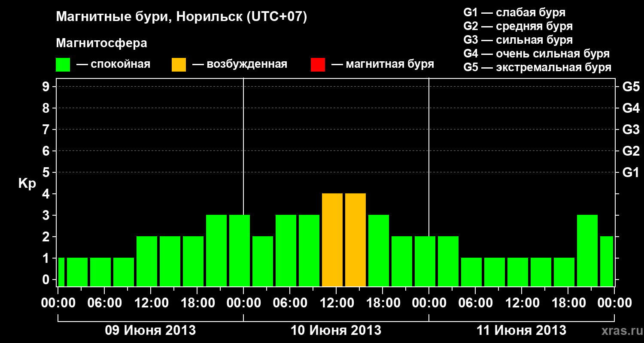Image resolution: width=644 pixels, height=343 pixels.
Task: Click the narrow first Kp 1 bar at 00:00, 09 June
Action: (x=61, y=272)
